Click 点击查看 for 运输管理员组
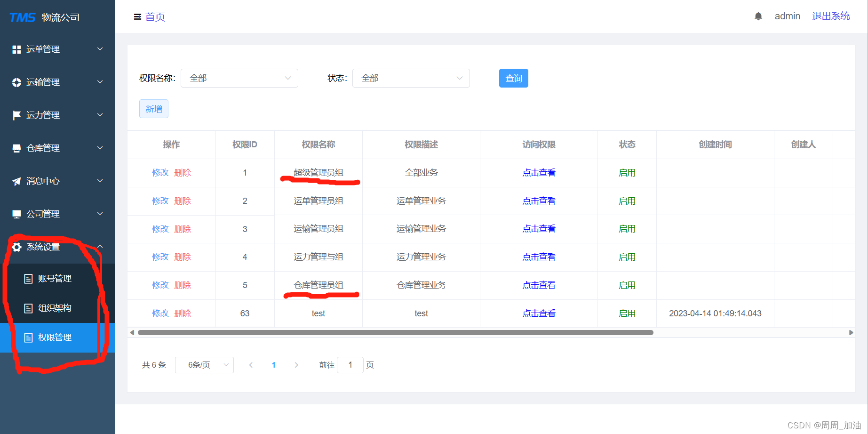The height and width of the screenshot is (434, 868). 539,229
